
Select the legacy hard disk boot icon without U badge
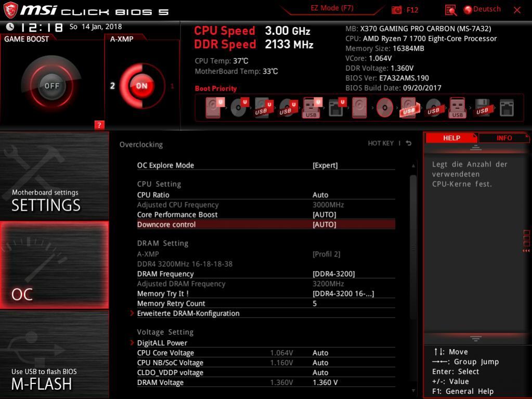[359, 108]
